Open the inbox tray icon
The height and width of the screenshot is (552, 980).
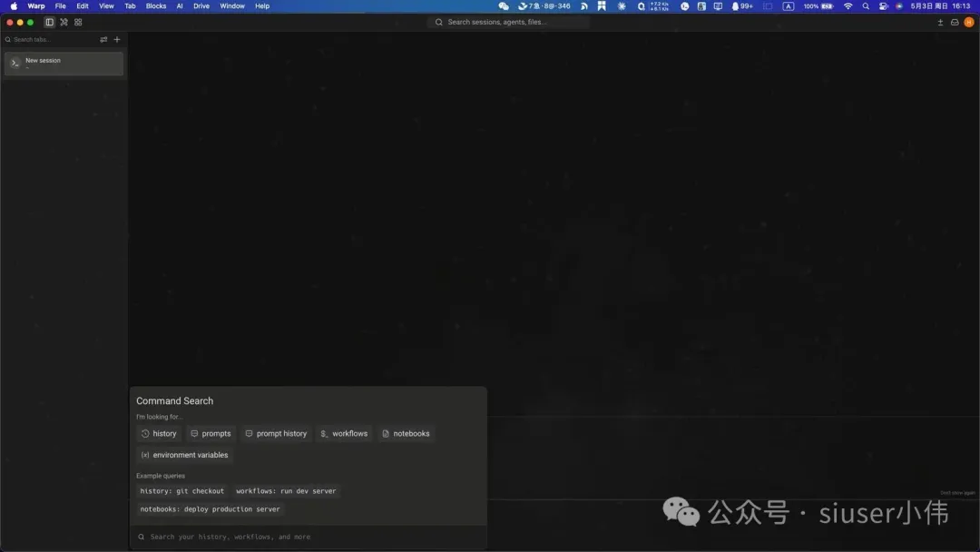[955, 22]
